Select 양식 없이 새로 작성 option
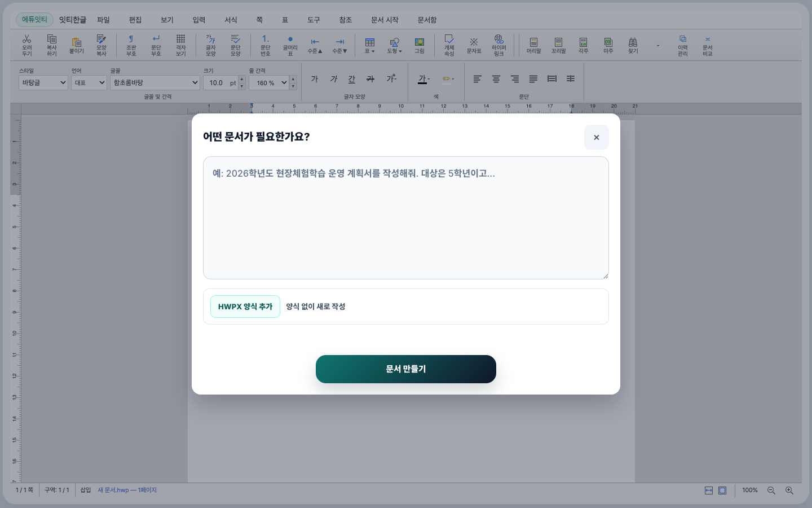The width and height of the screenshot is (812, 508). (x=315, y=306)
